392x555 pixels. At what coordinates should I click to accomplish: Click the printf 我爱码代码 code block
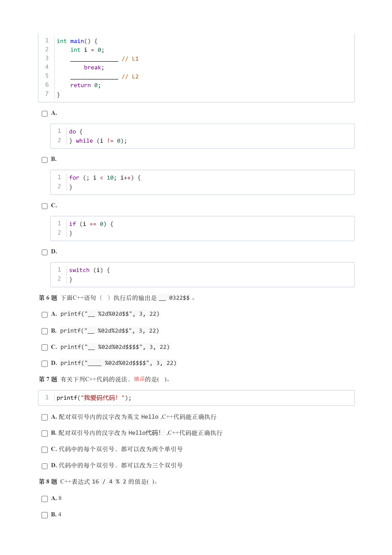[x=196, y=398]
